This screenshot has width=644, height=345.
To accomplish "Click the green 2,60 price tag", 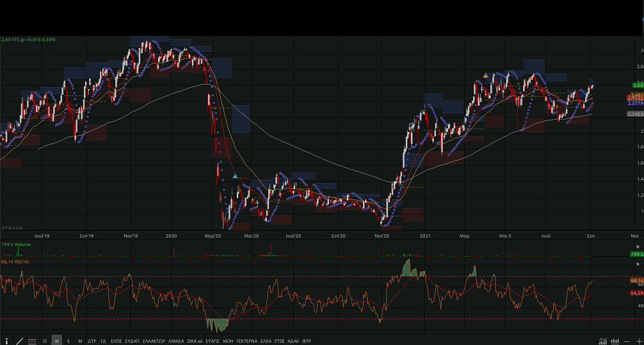I will tap(637, 85).
